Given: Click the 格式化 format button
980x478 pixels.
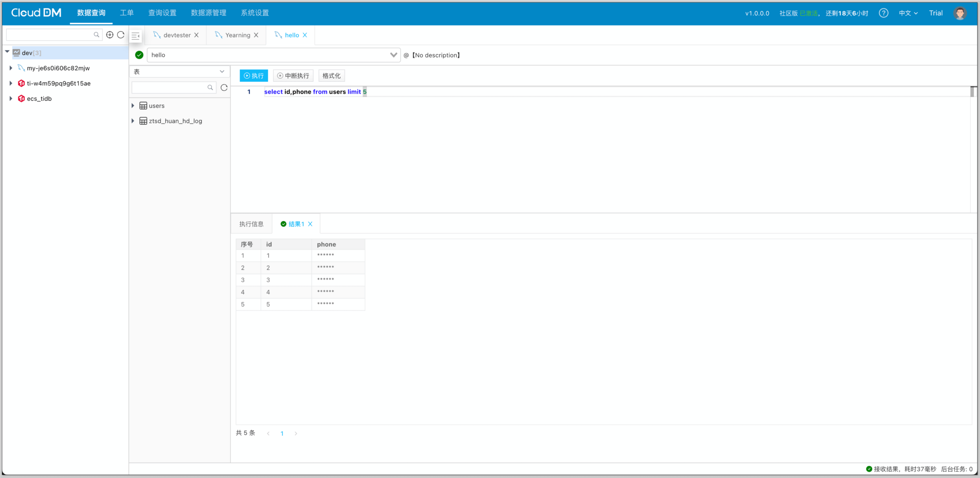Looking at the screenshot, I should [x=331, y=75].
